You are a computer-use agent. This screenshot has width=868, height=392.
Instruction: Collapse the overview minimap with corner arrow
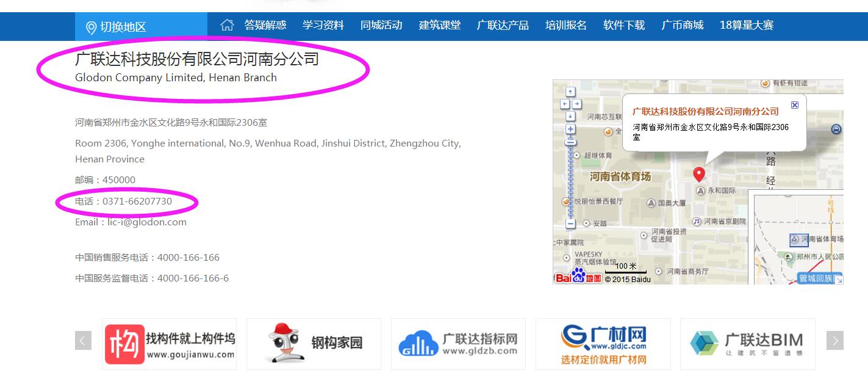point(839,279)
